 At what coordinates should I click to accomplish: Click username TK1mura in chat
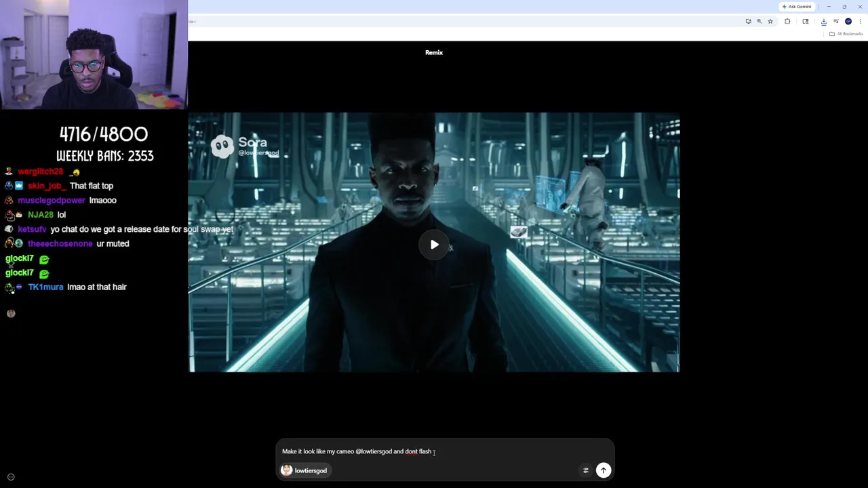pos(45,287)
